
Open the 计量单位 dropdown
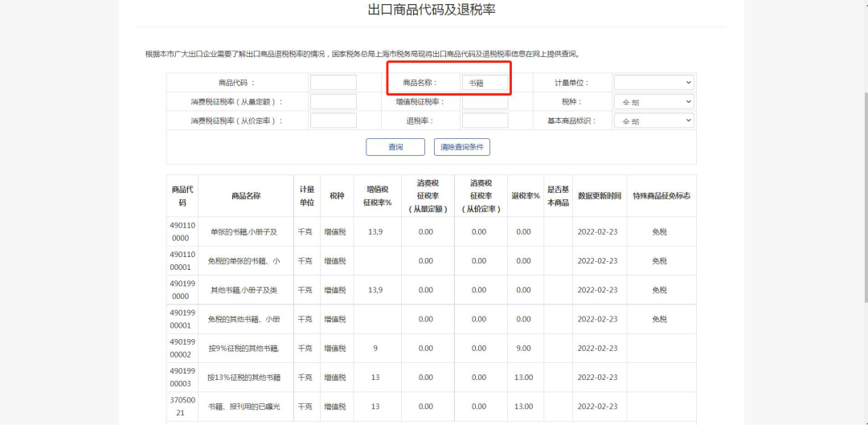pyautogui.click(x=653, y=83)
